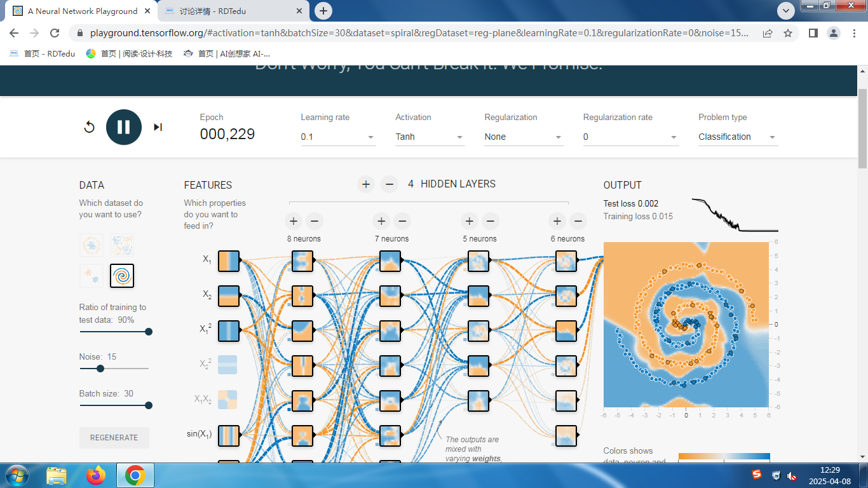868x488 pixels.
Task: Open the Sogou input method tray icon
Action: pyautogui.click(x=757, y=475)
